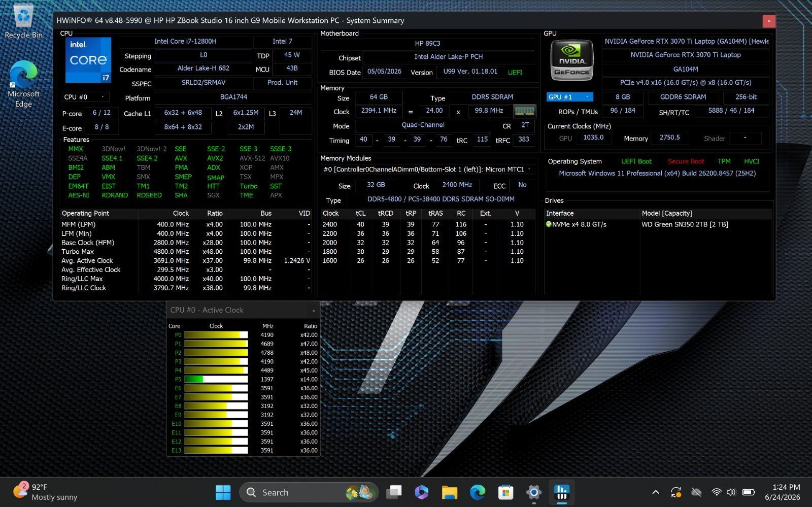This screenshot has width=812, height=507.
Task: Open the Copilot taskbar icon
Action: (421, 492)
